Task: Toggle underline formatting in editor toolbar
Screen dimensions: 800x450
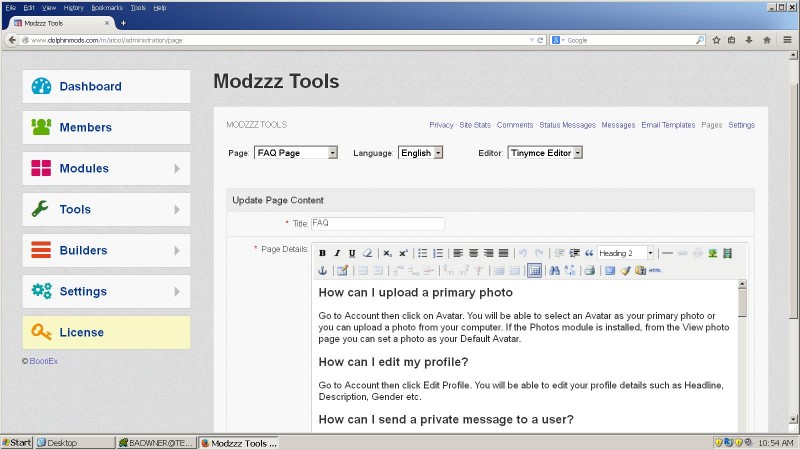Action: click(x=352, y=253)
